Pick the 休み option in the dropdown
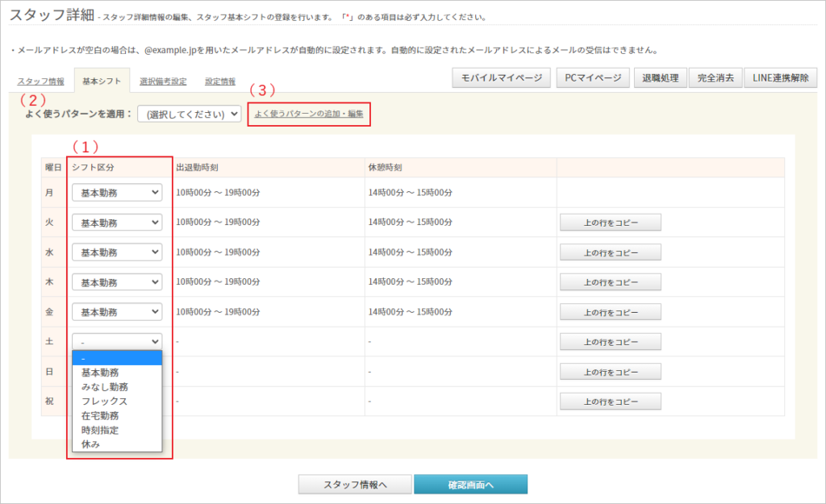Viewport: 826px width, 504px height. (x=90, y=444)
